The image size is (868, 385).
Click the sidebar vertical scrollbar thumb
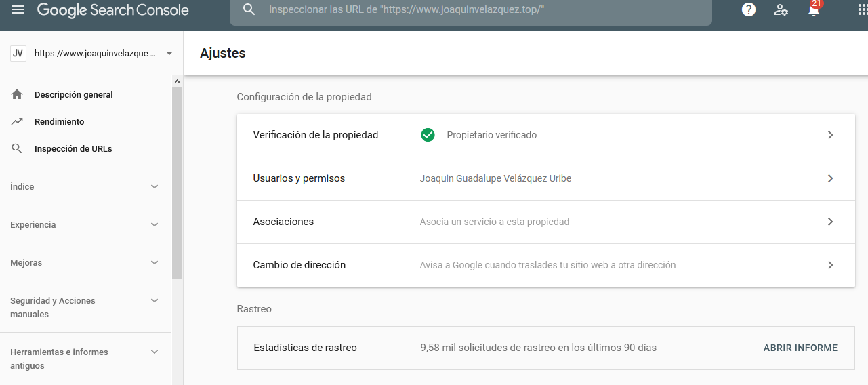tap(178, 183)
